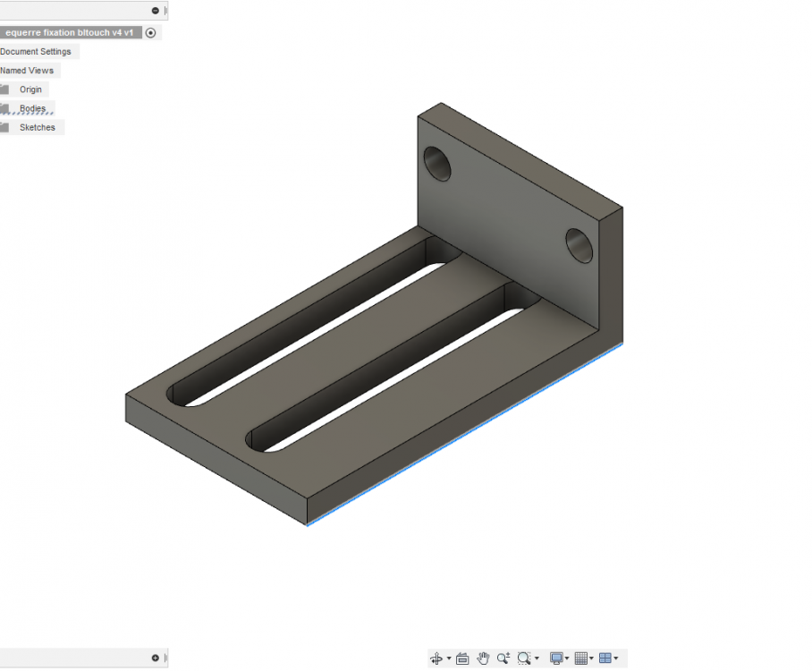Screen dimensions: 812x671
Task: Select the equerre fixation bltouch v4 v1 root node
Action: (x=70, y=32)
